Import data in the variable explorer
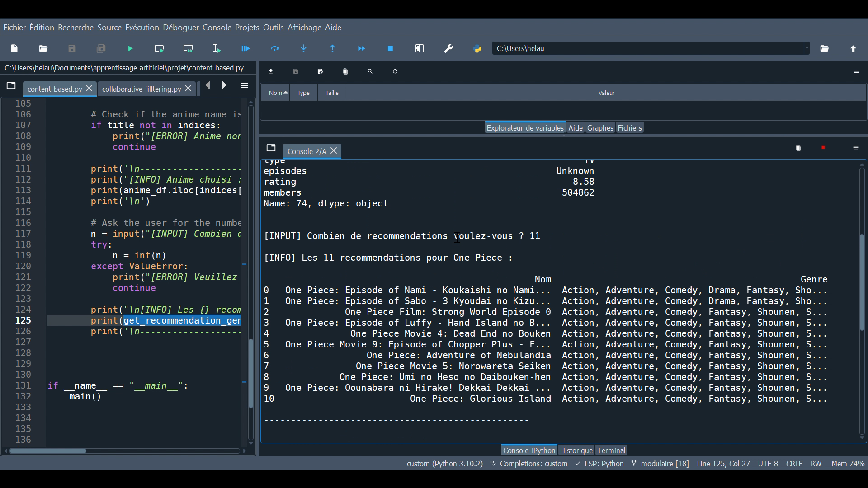868x488 pixels. (x=271, y=71)
